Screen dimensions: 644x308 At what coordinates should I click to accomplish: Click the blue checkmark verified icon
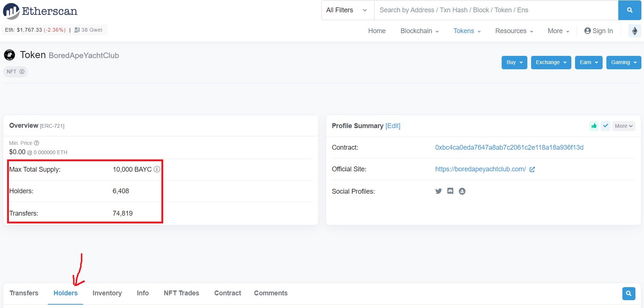click(606, 126)
